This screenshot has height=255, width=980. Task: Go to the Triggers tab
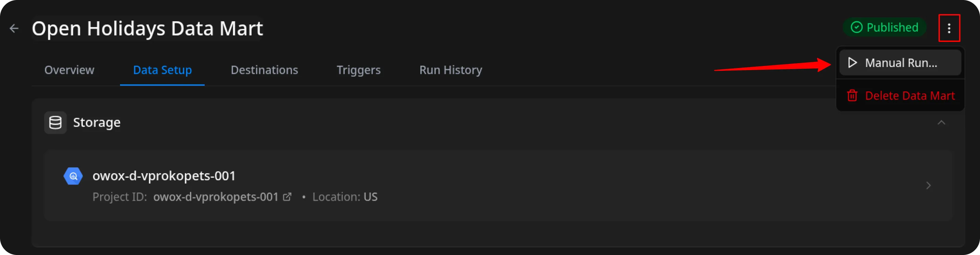click(x=358, y=70)
